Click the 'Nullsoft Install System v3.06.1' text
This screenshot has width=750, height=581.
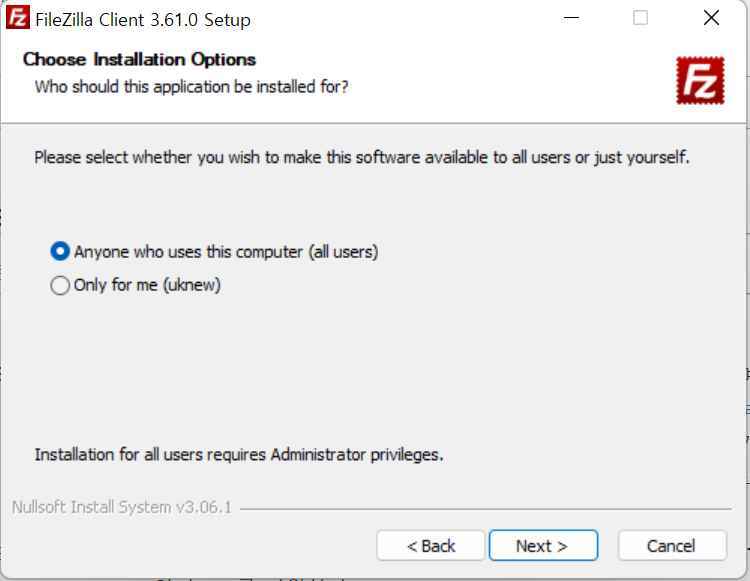pos(121,507)
